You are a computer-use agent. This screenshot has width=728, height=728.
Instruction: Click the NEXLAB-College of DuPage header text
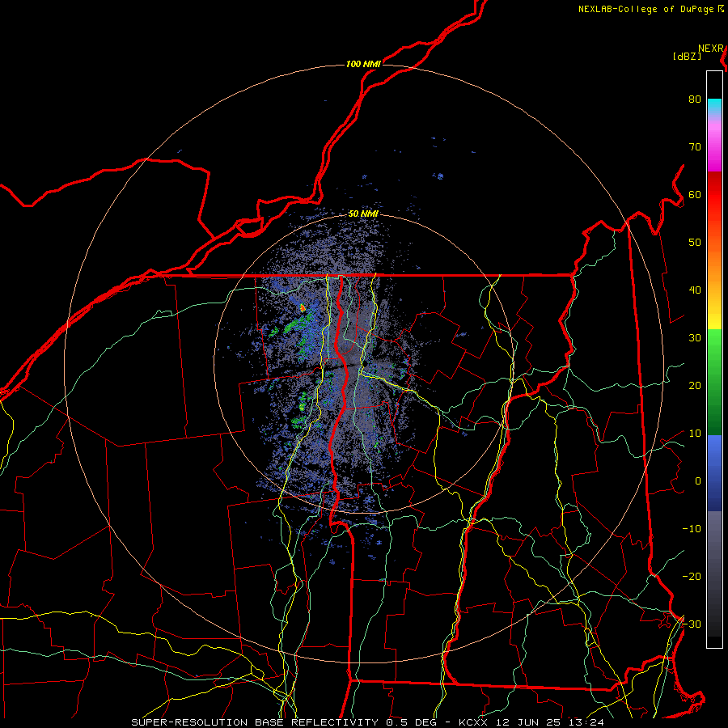(x=650, y=9)
